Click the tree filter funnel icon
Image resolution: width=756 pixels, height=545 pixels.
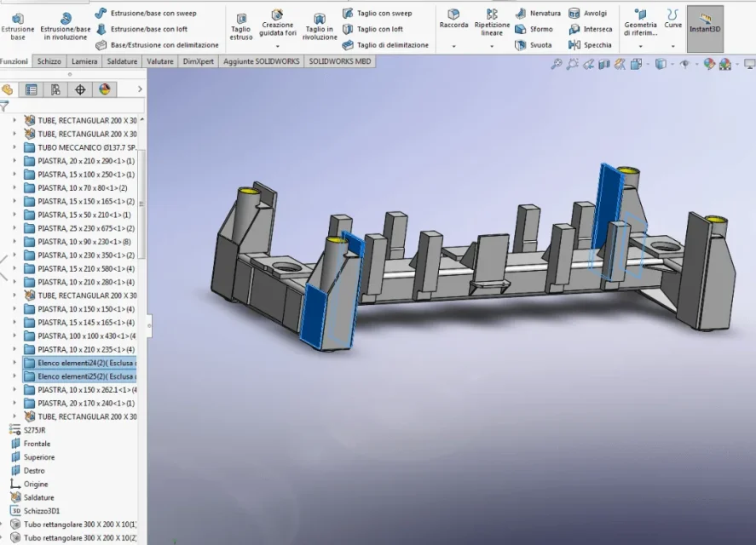[4, 106]
